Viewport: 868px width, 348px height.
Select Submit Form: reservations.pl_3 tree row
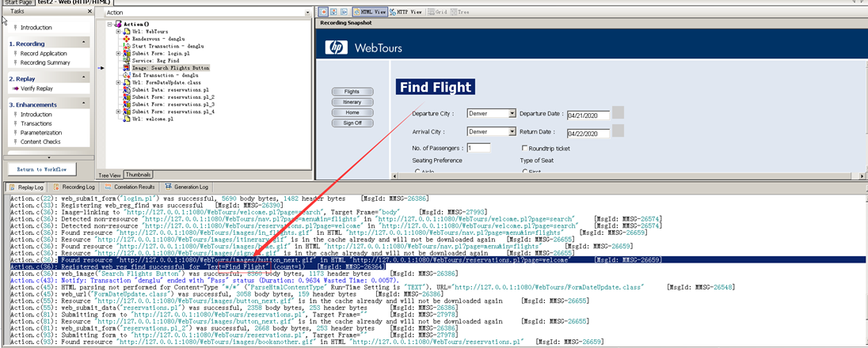[x=173, y=104]
